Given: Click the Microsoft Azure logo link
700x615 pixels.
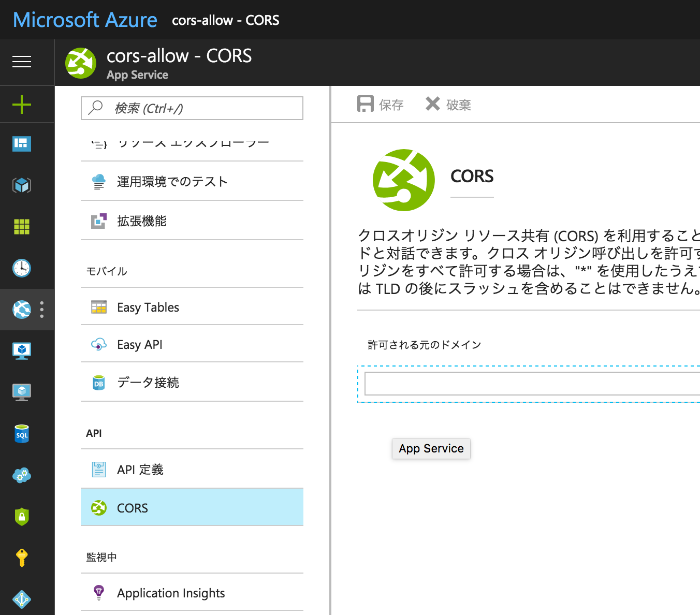Looking at the screenshot, I should point(85,20).
